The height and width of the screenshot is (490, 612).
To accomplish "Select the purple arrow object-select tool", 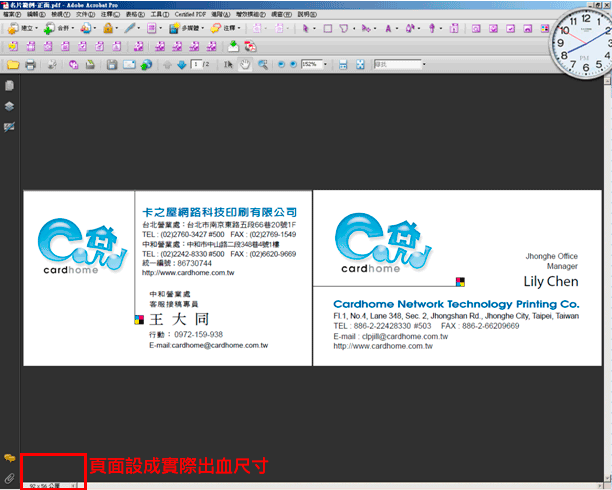I will [305, 28].
